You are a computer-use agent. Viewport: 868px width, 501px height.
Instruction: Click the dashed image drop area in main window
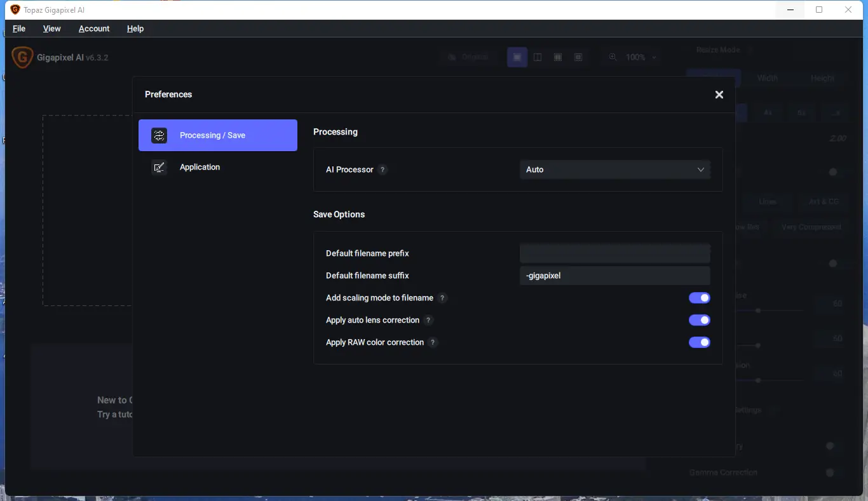87,210
